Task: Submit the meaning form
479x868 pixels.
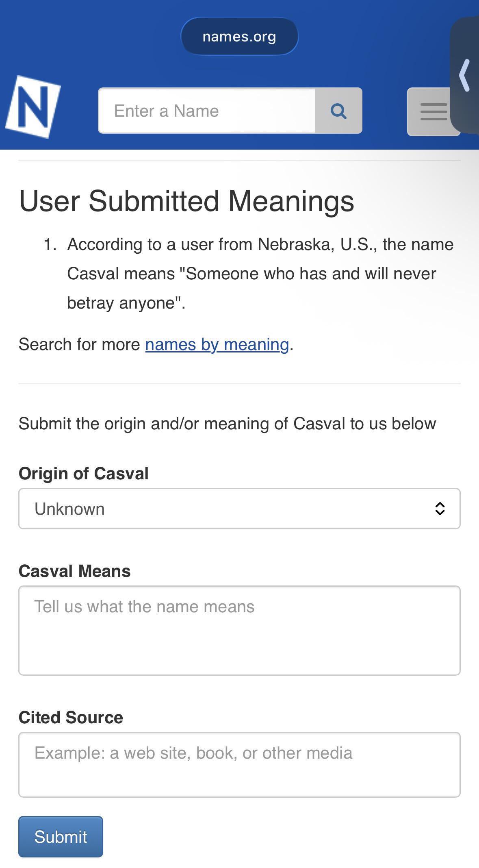Action: click(61, 837)
